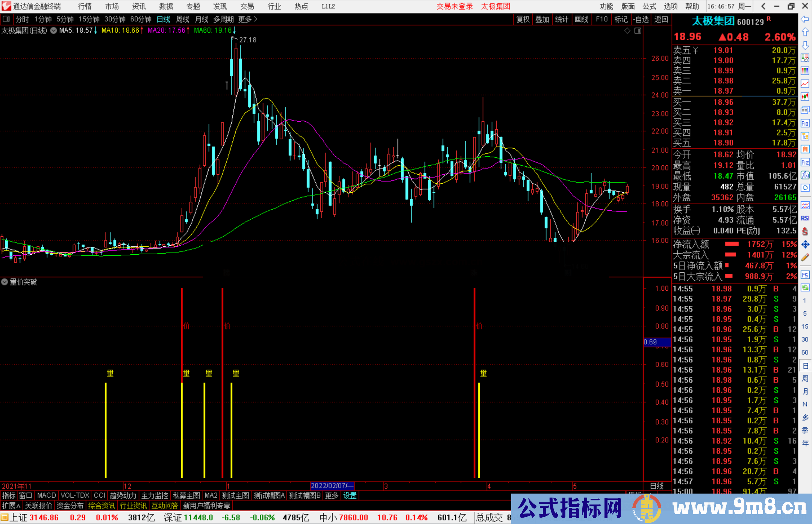Switch to the 周线 weekly chart tab
Screen dimensions: 812x524
[183, 19]
